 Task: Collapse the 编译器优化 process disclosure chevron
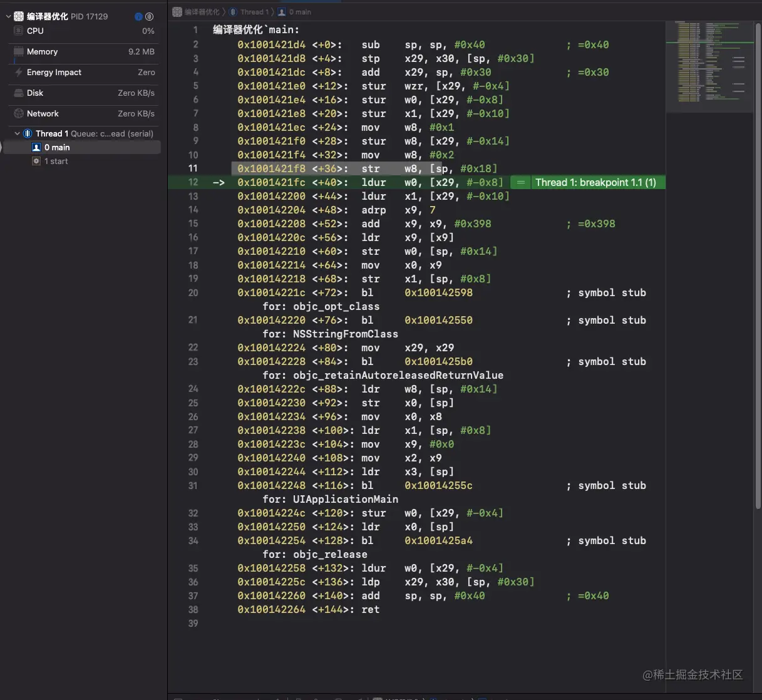[x=8, y=16]
